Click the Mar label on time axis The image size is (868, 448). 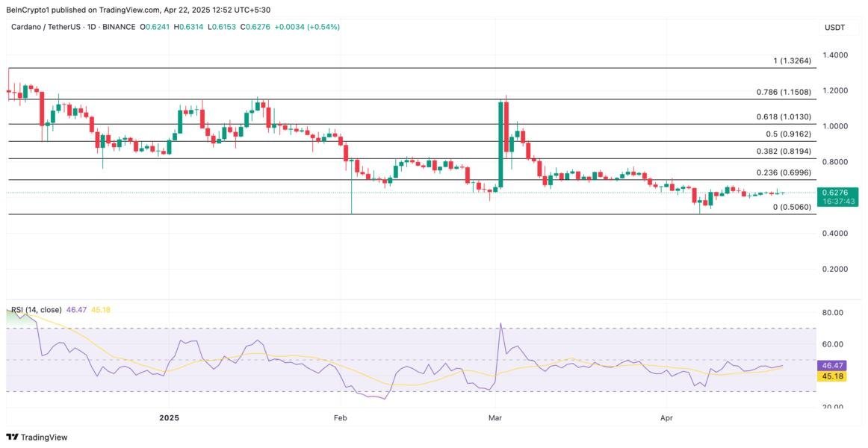point(495,418)
